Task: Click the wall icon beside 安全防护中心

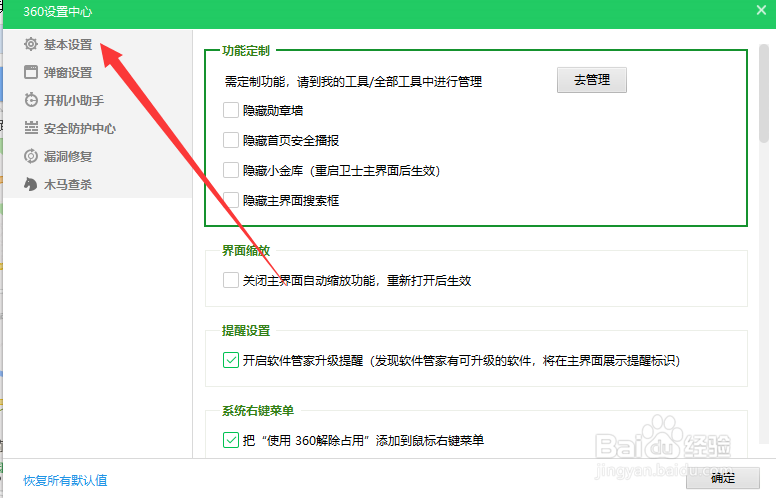Action: (x=31, y=128)
